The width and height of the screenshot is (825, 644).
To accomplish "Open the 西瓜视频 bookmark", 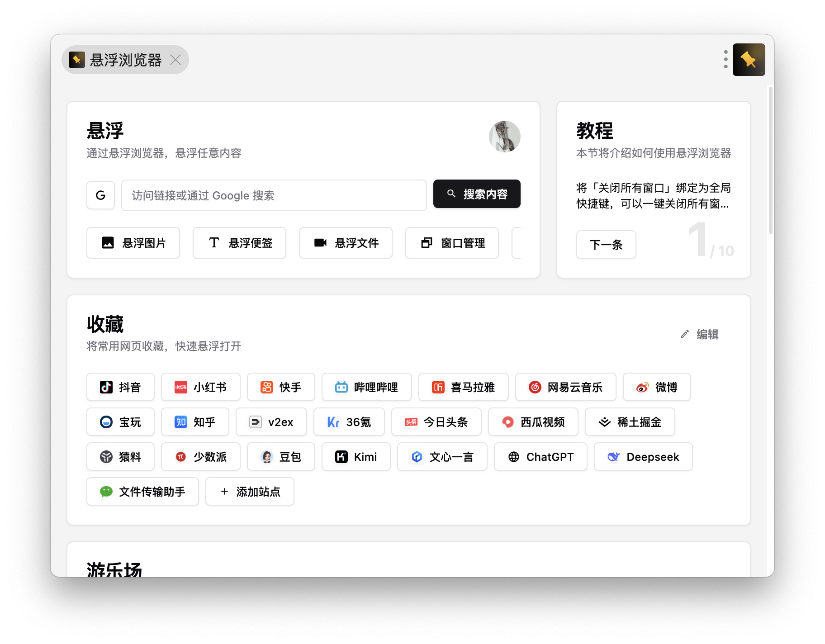I will pos(533,422).
